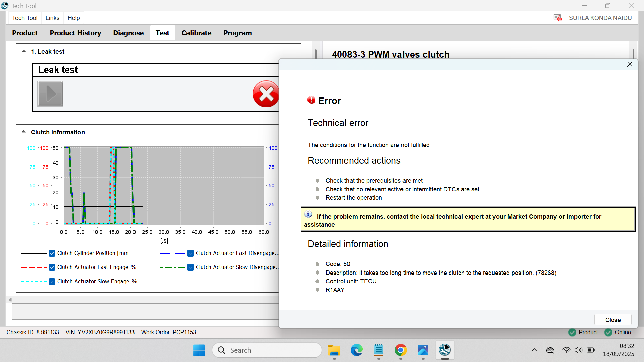Viewport: 644px width, 362px height.
Task: Open Photos app from taskbar
Action: pyautogui.click(x=423, y=350)
